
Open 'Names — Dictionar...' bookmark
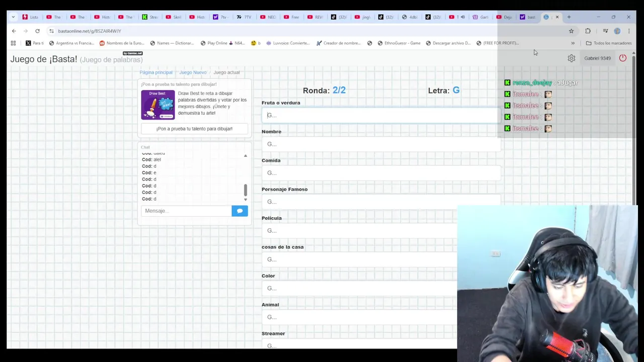pyautogui.click(x=172, y=43)
